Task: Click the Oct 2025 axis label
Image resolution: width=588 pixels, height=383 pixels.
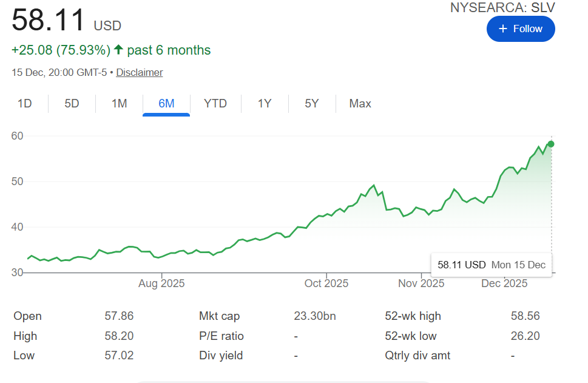Action: pos(326,283)
